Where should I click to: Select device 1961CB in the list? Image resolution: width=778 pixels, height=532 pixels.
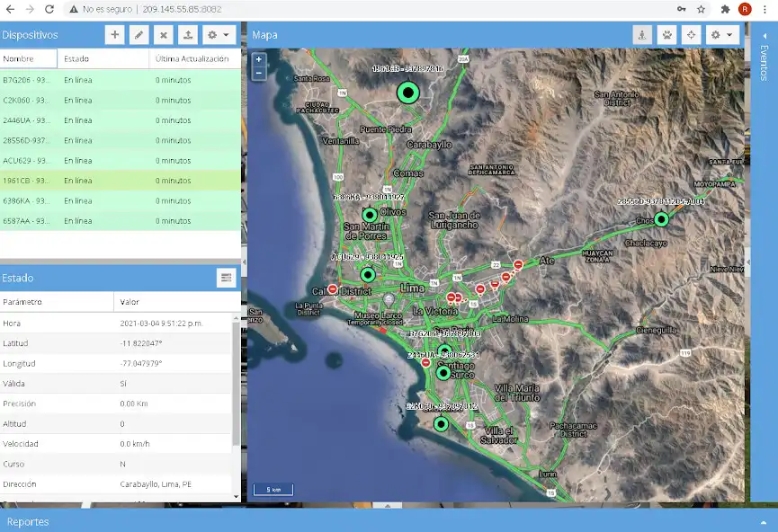point(121,181)
